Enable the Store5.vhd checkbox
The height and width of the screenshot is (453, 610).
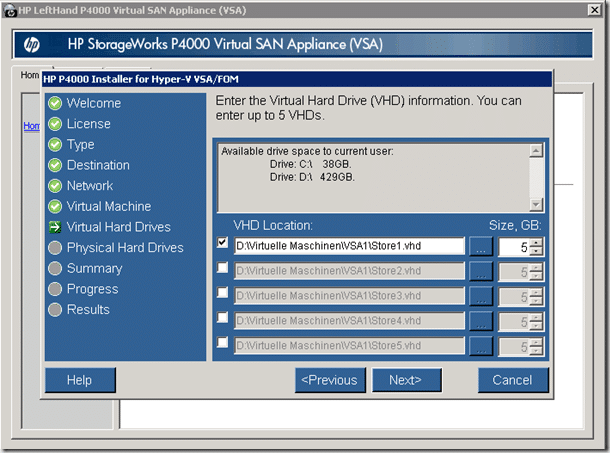(222, 342)
